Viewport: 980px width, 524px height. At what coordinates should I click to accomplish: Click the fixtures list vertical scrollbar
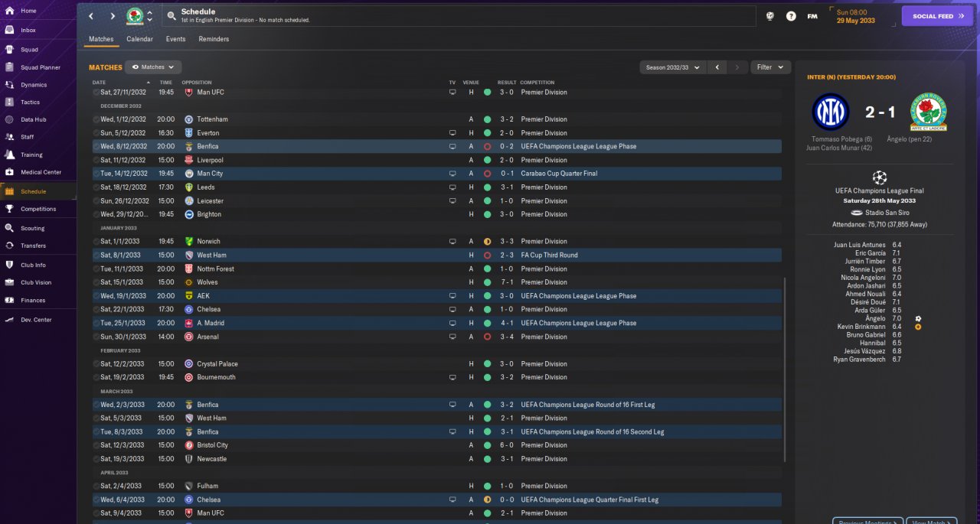tap(785, 369)
